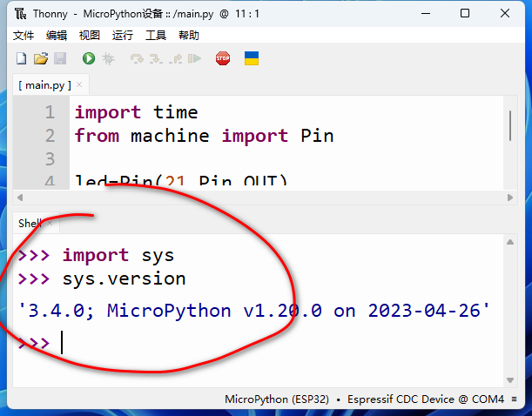532x416 pixels.
Task: Open a file using the folder icon
Action: [x=41, y=58]
